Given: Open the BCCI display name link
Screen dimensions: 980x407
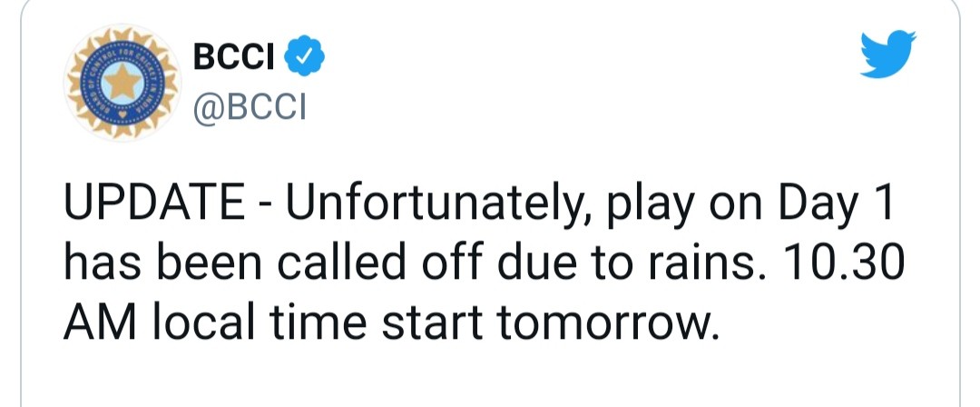Looking at the screenshot, I should 234,57.
